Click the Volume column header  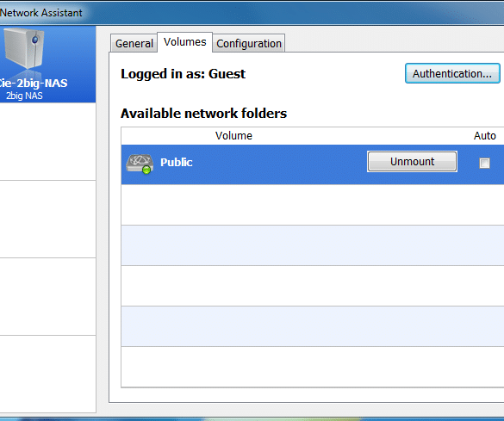coord(233,135)
